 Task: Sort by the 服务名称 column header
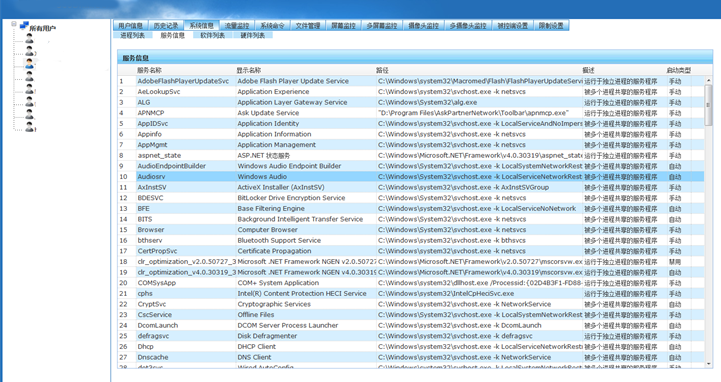point(149,70)
